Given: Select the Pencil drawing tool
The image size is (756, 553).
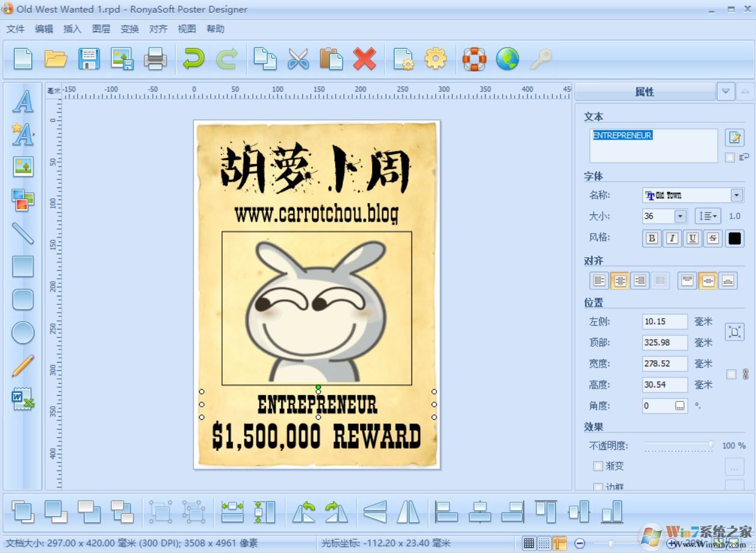Looking at the screenshot, I should point(22,366).
